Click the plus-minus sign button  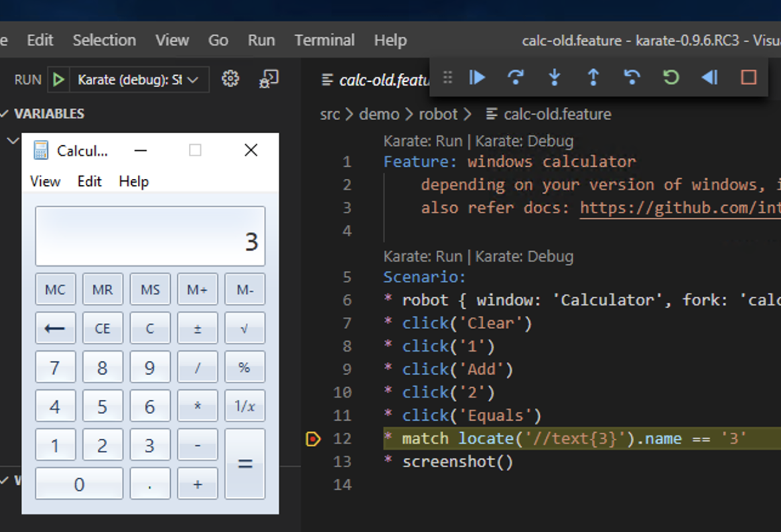tap(197, 328)
